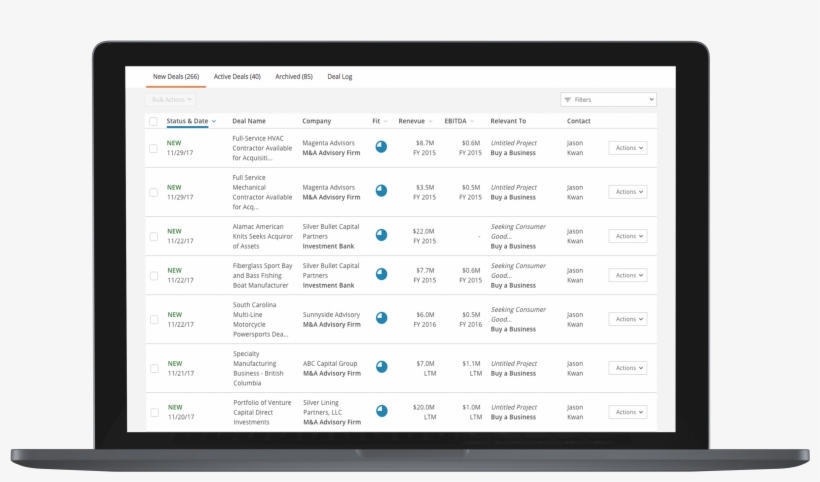This screenshot has height=482, width=820.
Task: Open the South Carolina Multi-Line Motorcycle deal
Action: [x=260, y=319]
